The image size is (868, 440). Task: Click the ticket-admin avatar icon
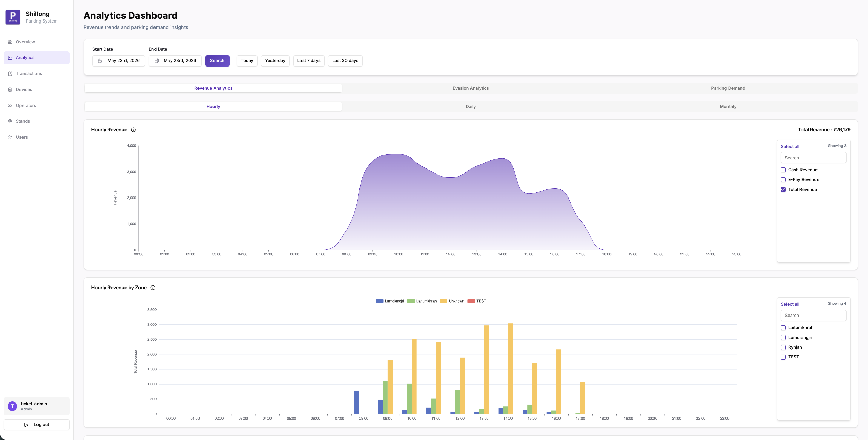click(x=12, y=406)
